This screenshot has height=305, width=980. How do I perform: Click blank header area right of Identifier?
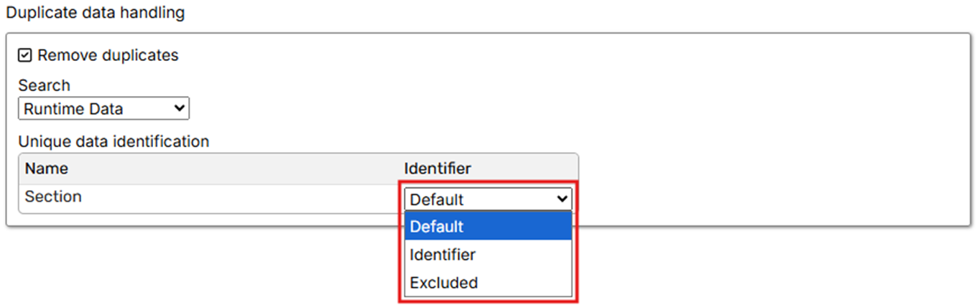pyautogui.click(x=524, y=169)
